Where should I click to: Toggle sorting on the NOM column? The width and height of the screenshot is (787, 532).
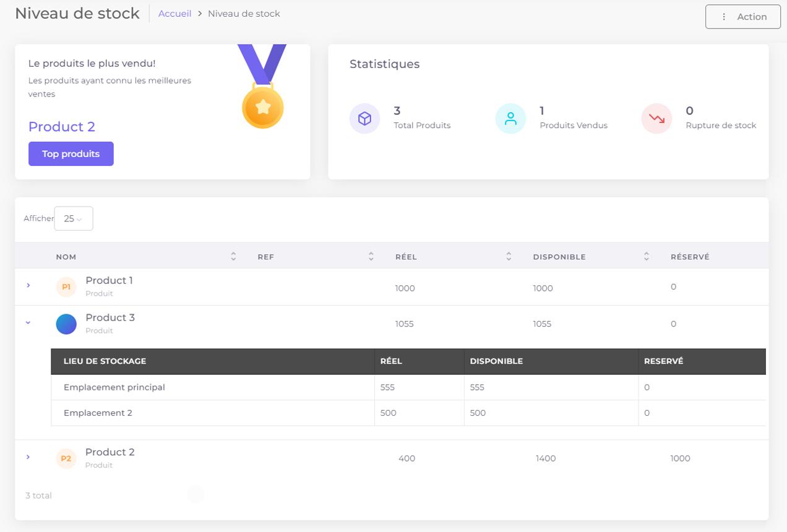pyautogui.click(x=233, y=255)
